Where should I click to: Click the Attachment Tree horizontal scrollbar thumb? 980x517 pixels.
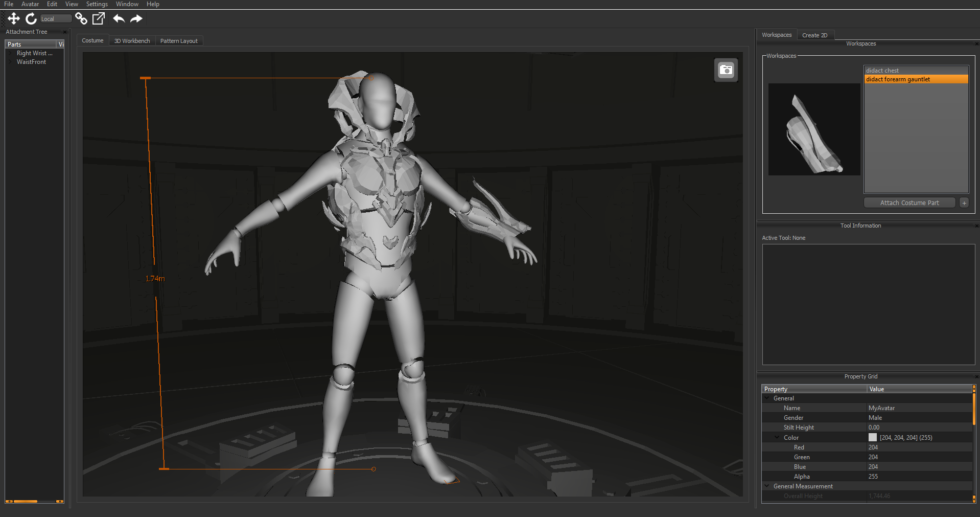(26, 502)
